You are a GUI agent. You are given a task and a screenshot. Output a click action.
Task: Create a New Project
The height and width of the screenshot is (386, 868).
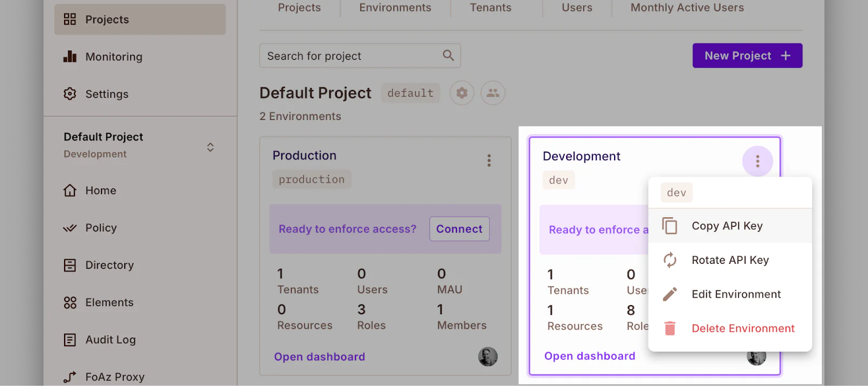point(748,55)
